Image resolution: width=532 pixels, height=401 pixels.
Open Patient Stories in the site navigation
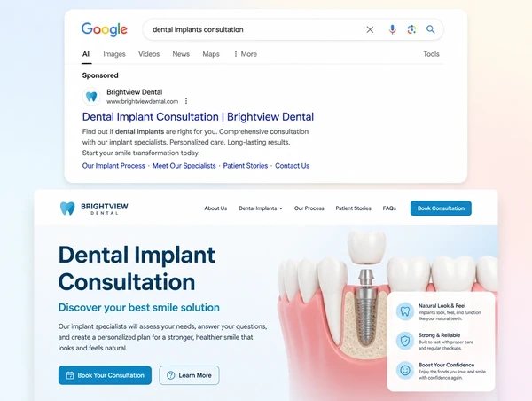coord(353,208)
